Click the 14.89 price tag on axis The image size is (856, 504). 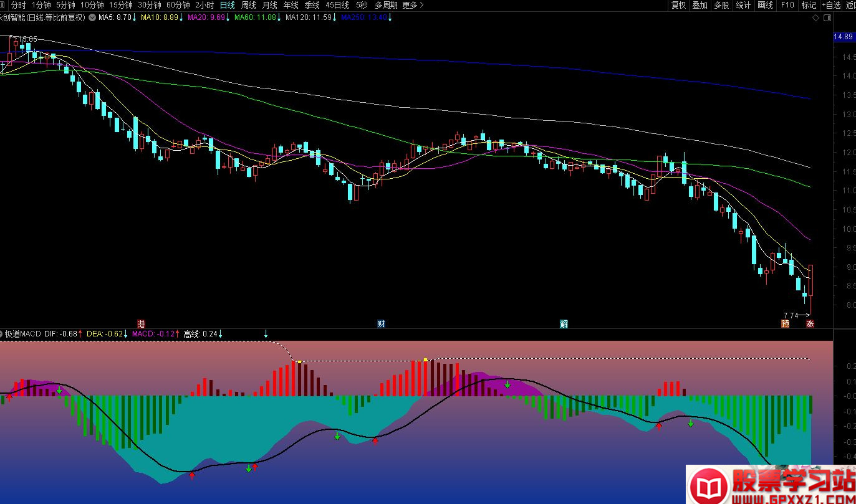tap(844, 37)
